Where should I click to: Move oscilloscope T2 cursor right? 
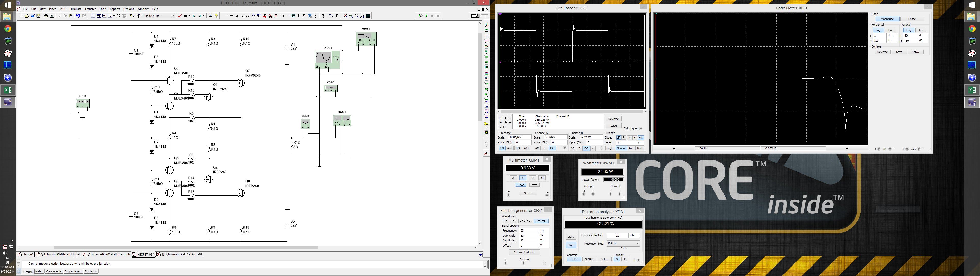pyautogui.click(x=510, y=122)
